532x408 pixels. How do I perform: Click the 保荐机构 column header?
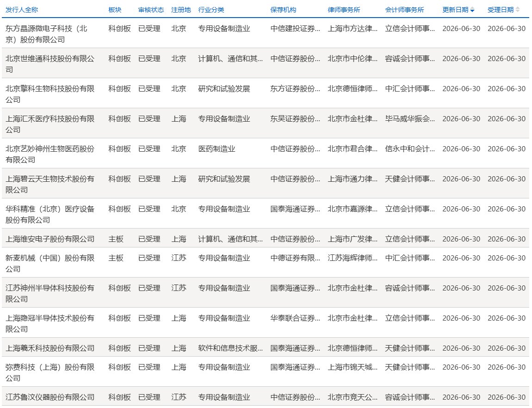tap(283, 10)
